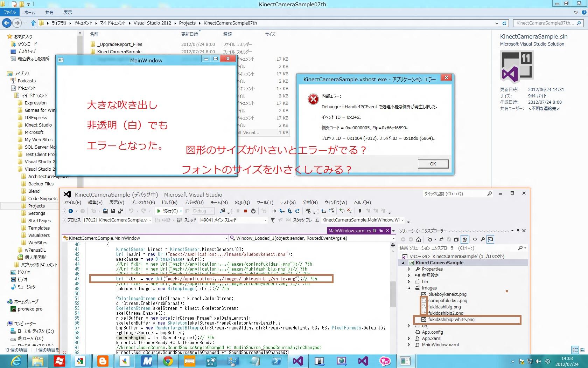Toggle Preview Selected Items in Solution Explorer

click(x=490, y=239)
